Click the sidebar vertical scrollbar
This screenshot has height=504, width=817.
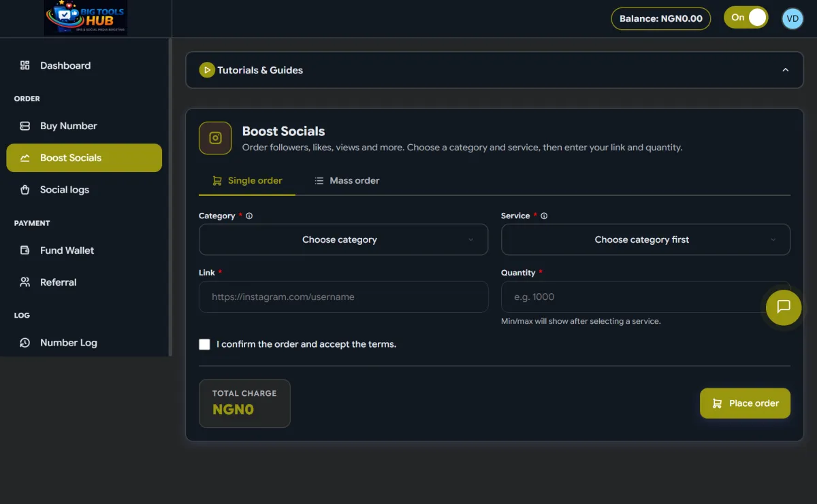point(170,197)
